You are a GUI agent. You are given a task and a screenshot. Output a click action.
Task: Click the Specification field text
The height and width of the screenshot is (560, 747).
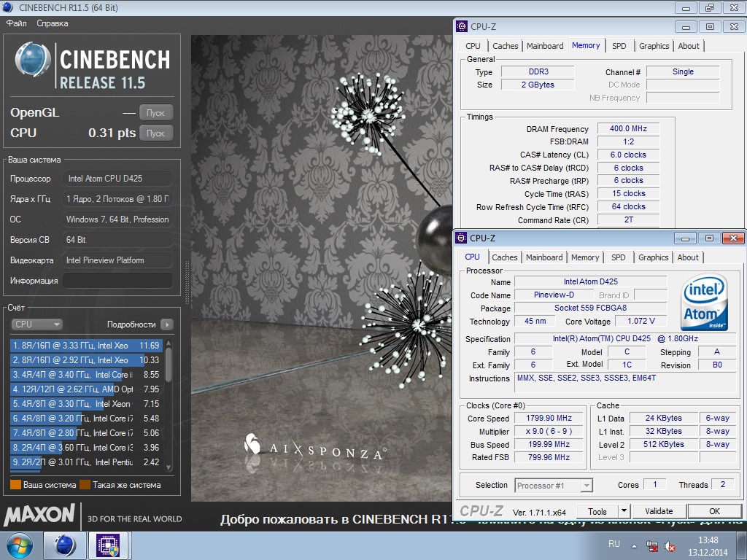(625, 338)
